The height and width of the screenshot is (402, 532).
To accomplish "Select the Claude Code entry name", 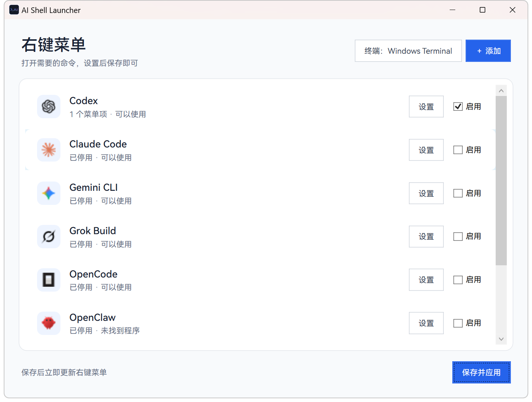I will click(x=98, y=144).
